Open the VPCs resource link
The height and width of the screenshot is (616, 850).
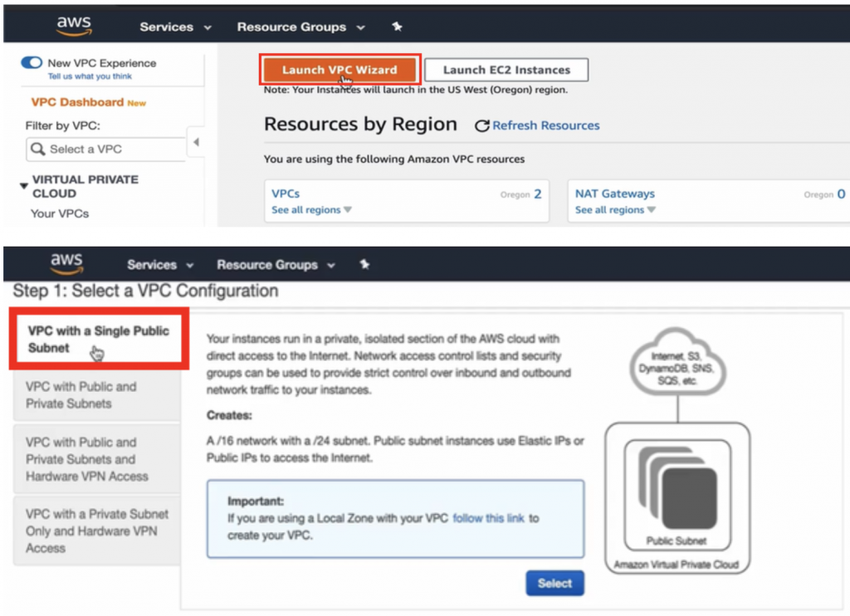286,193
